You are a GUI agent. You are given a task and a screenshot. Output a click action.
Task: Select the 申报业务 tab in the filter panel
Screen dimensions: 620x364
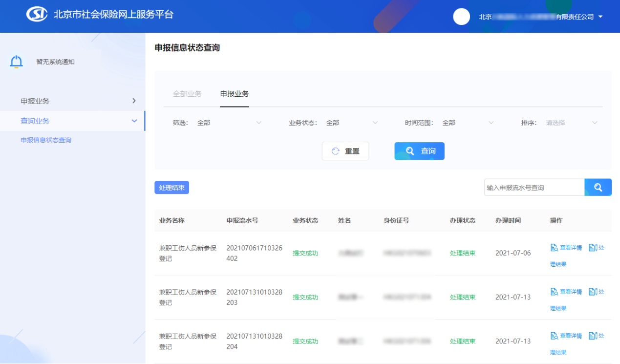coord(235,94)
